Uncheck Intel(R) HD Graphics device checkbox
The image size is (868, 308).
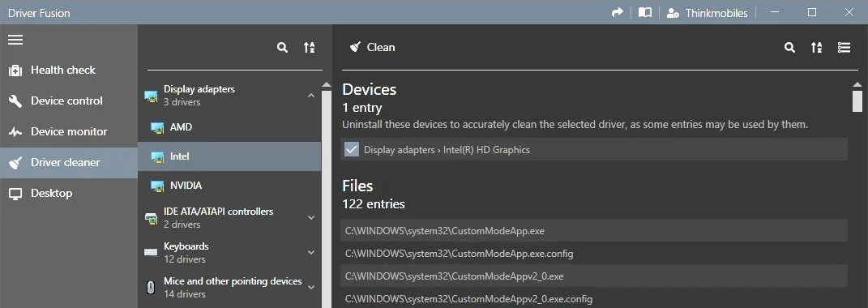click(x=352, y=150)
